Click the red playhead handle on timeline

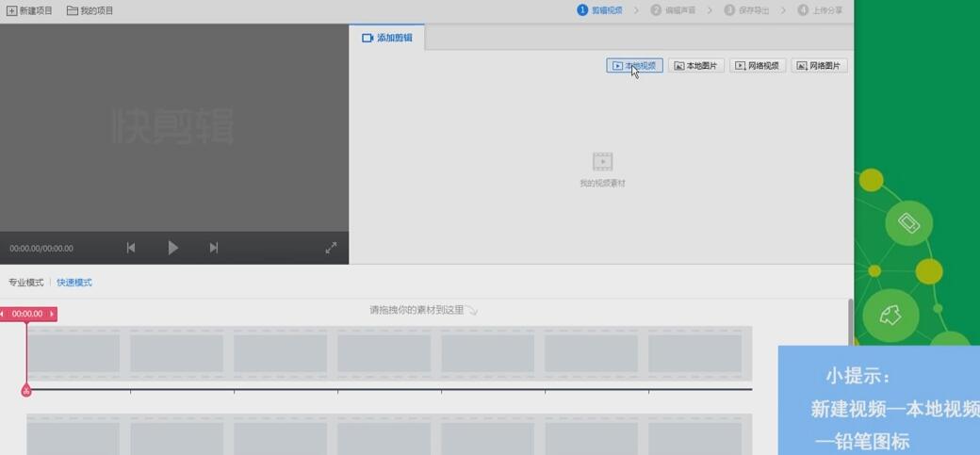pos(26,390)
